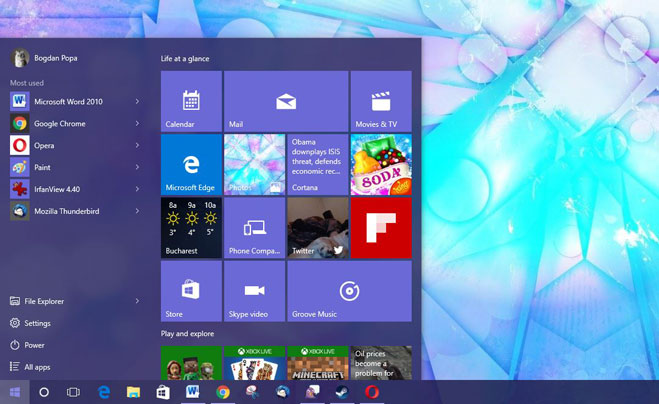The height and width of the screenshot is (404, 659).
Task: Launch the Microsoft Edge tile
Action: coord(191,165)
